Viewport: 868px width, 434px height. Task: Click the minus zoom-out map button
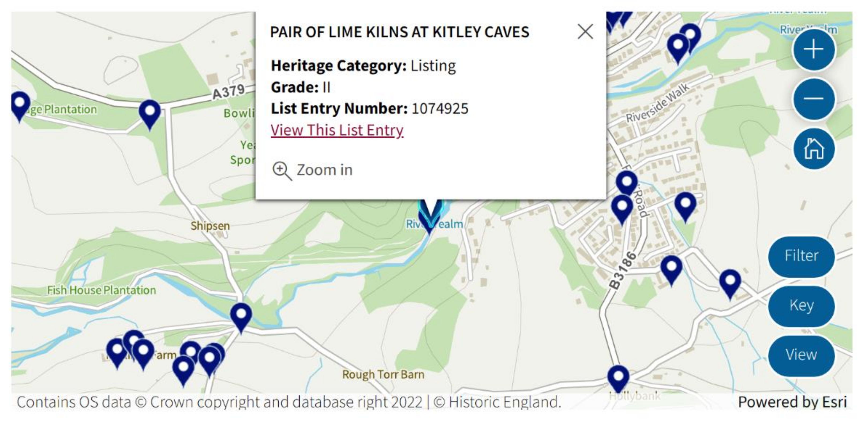click(813, 99)
